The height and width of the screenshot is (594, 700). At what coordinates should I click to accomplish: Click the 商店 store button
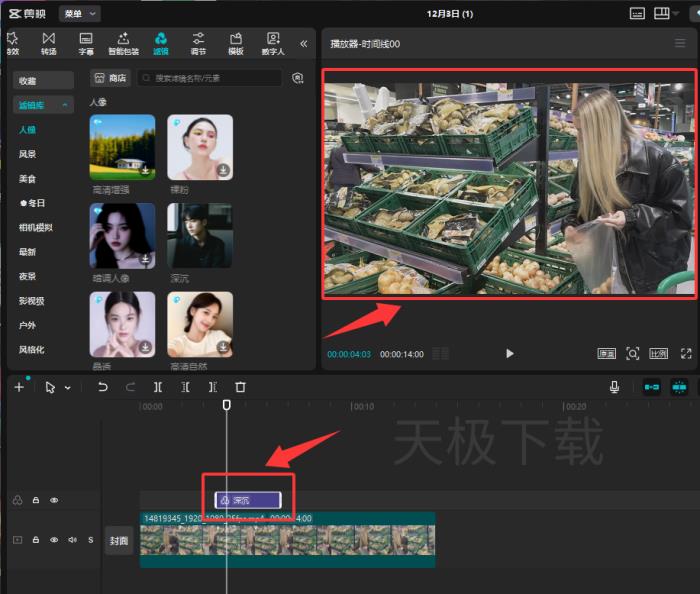[109, 78]
